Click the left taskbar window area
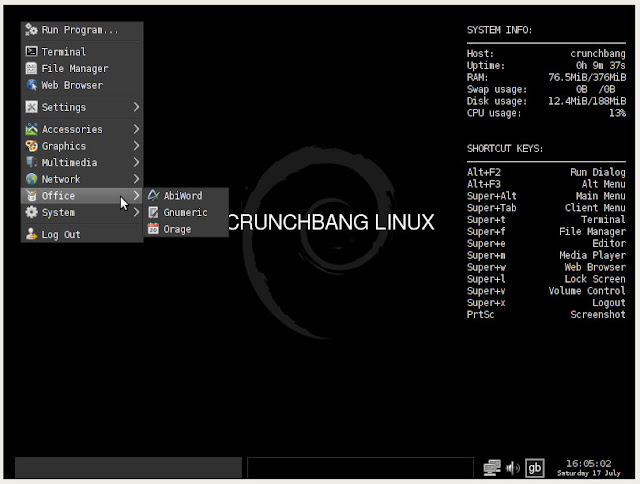Viewport: 640px width, 484px height. point(128,467)
